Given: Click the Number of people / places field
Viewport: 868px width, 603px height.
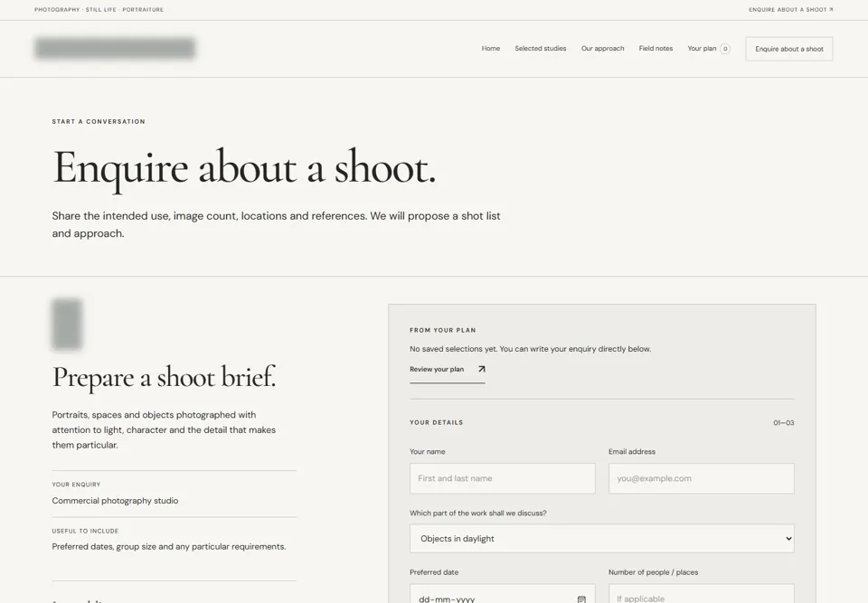Looking at the screenshot, I should [702, 594].
